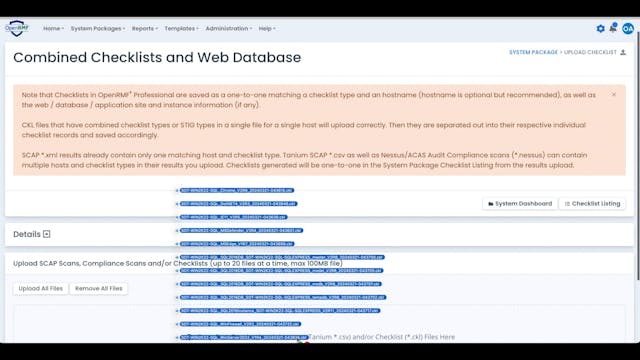Follow the SYSTEM PACKAGE breadcrumb link
Screen dimensions: 640x360
click(533, 52)
